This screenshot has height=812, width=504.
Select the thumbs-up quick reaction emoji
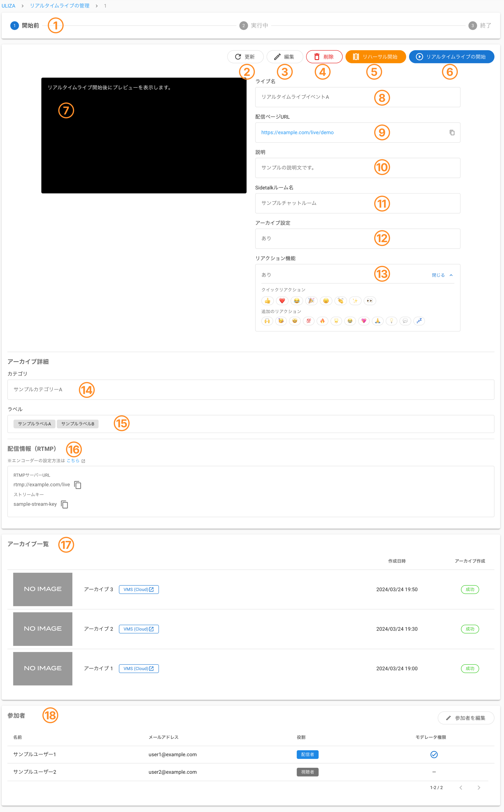tap(267, 301)
